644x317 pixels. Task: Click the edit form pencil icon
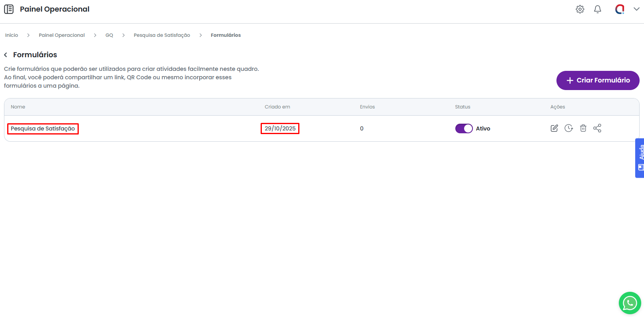[554, 128]
